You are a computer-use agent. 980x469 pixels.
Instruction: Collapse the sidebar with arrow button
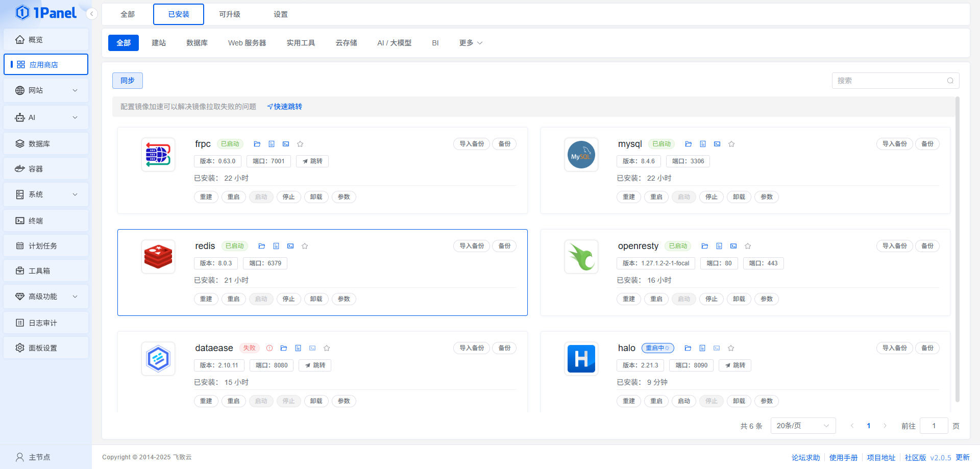pos(92,14)
